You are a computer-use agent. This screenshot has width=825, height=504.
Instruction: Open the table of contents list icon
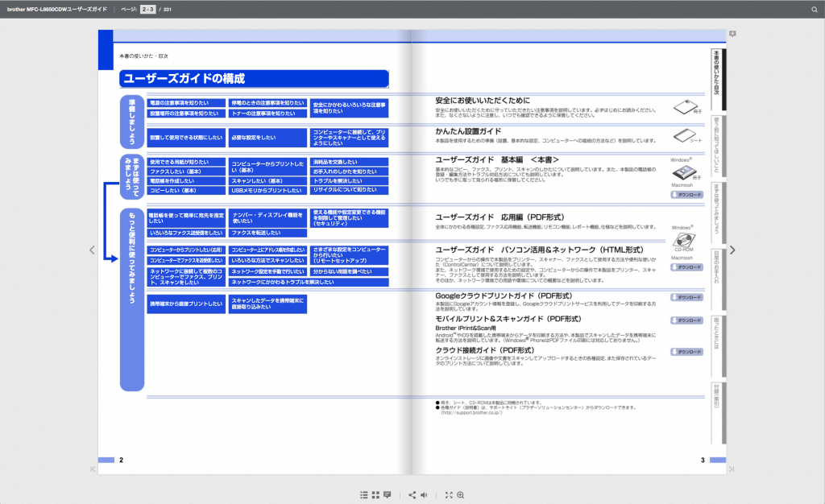point(363,495)
